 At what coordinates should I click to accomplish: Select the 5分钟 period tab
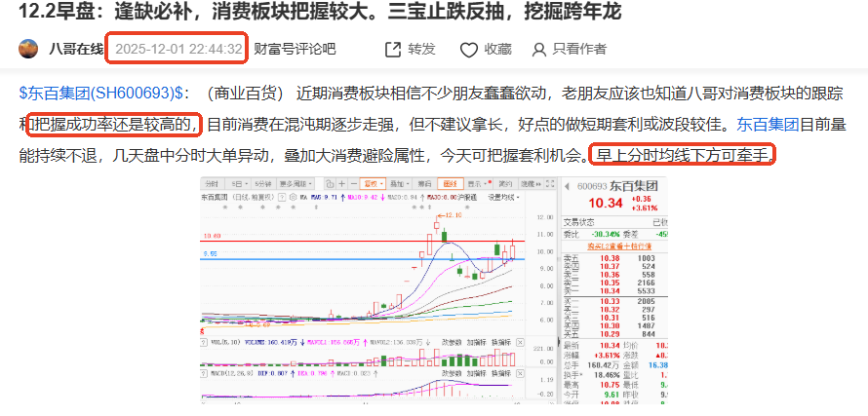click(263, 184)
